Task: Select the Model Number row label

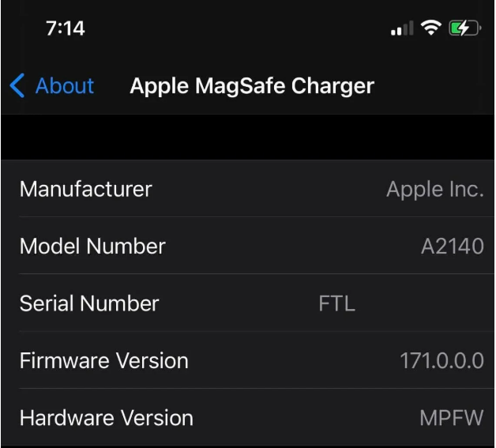Action: click(92, 247)
